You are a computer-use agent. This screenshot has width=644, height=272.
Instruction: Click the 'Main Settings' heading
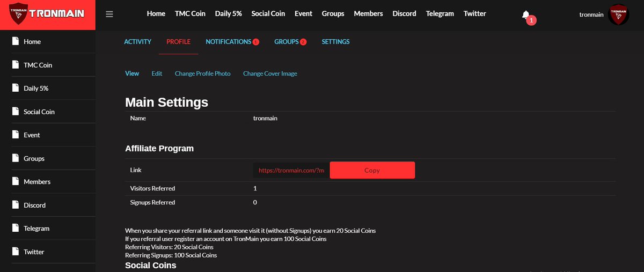(166, 102)
